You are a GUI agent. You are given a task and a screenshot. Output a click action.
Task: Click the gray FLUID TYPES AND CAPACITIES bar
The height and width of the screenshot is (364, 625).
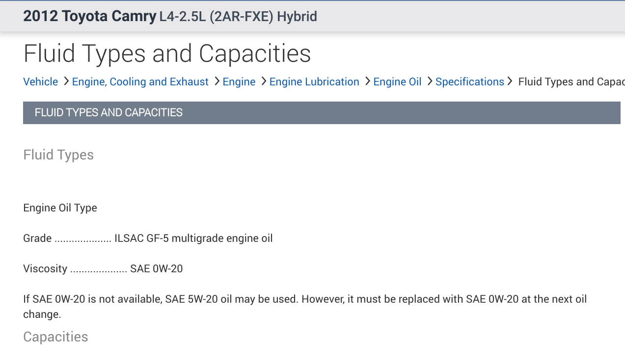pyautogui.click(x=322, y=113)
